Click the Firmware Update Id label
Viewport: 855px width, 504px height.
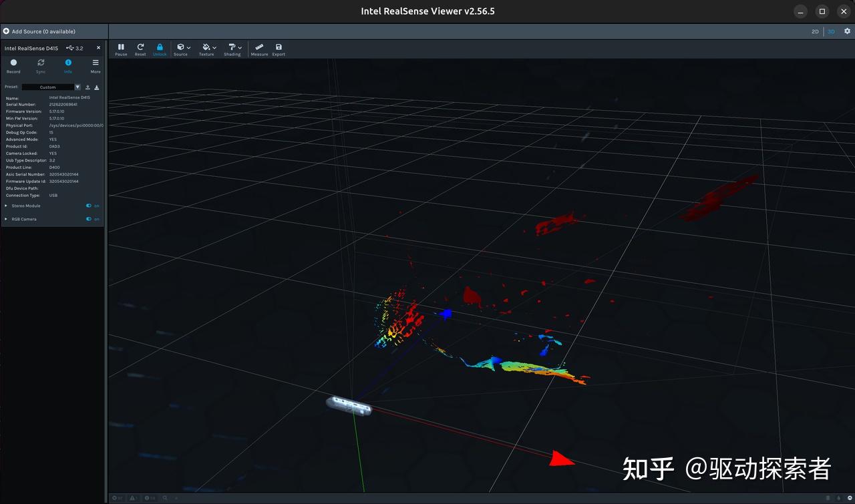coord(26,182)
